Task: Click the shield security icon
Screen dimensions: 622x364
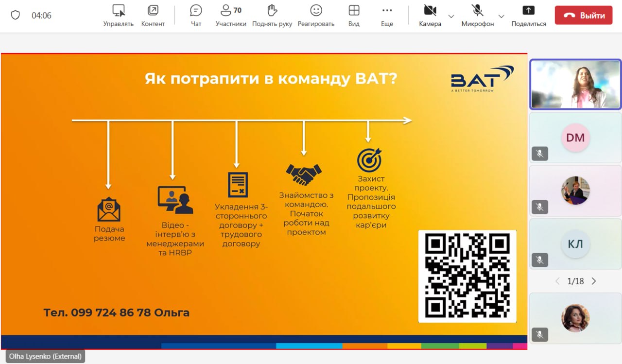Action: pos(15,15)
